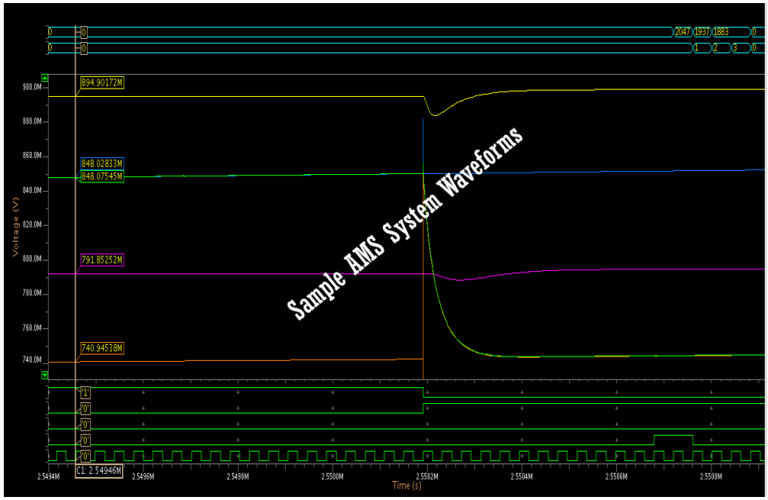
Task: Click the '0' value label on the clock row
Action: click(x=85, y=457)
